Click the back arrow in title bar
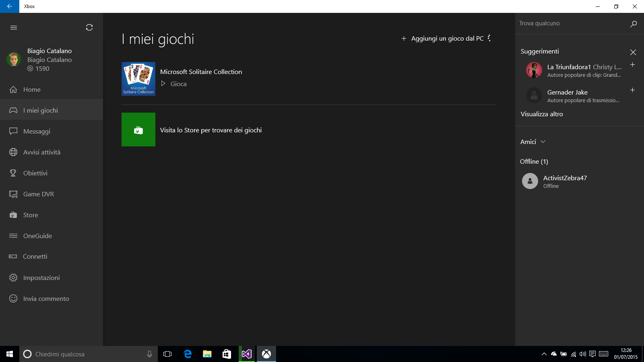 pyautogui.click(x=10, y=6)
